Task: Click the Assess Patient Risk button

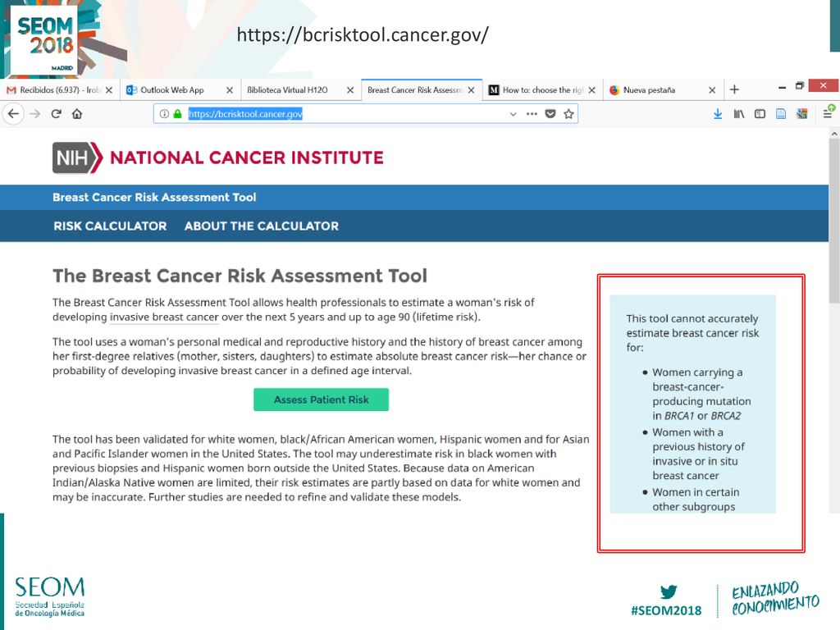Action: point(321,399)
